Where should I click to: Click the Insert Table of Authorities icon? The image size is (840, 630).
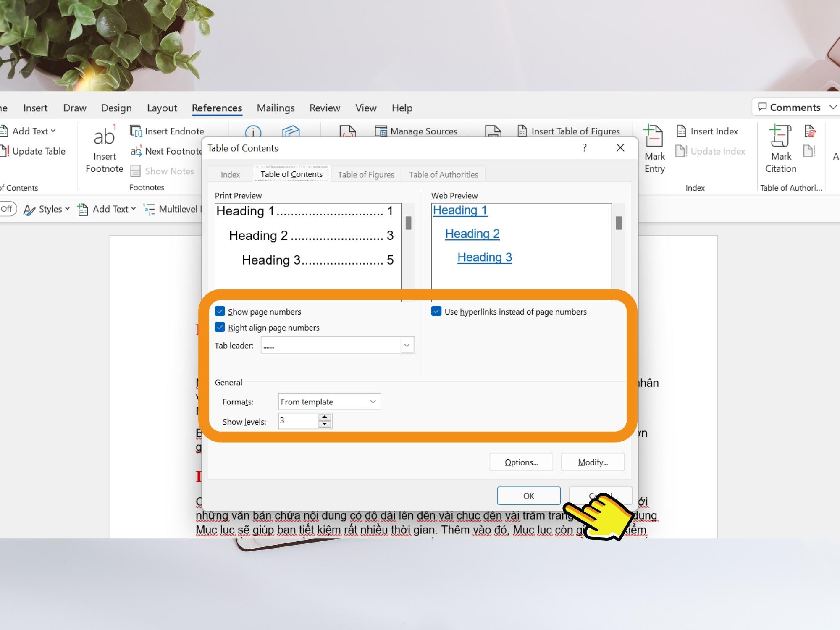810,131
